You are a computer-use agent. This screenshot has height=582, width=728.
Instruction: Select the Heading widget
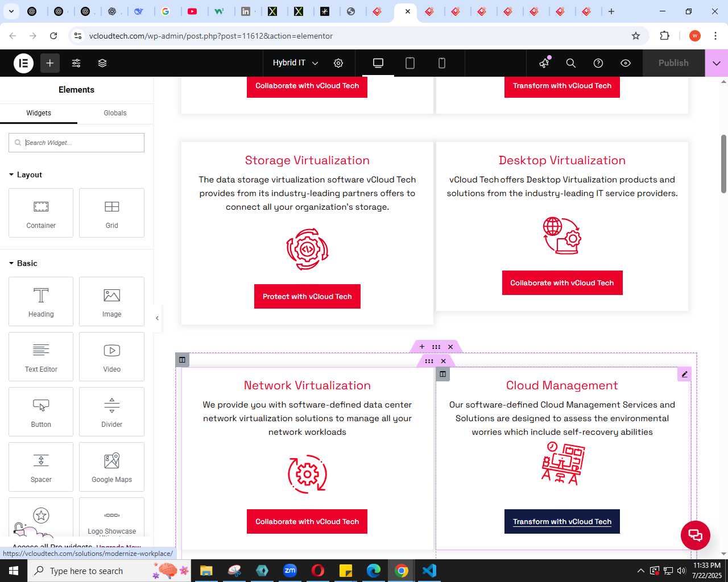41,301
